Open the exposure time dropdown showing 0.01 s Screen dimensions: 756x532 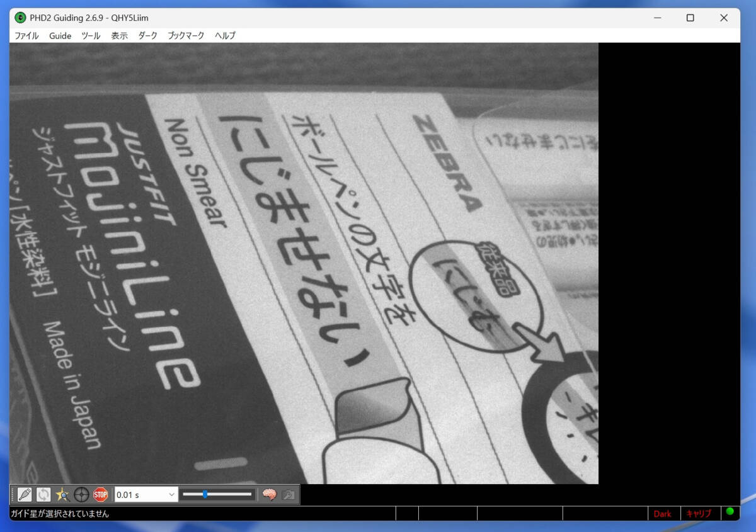[146, 495]
